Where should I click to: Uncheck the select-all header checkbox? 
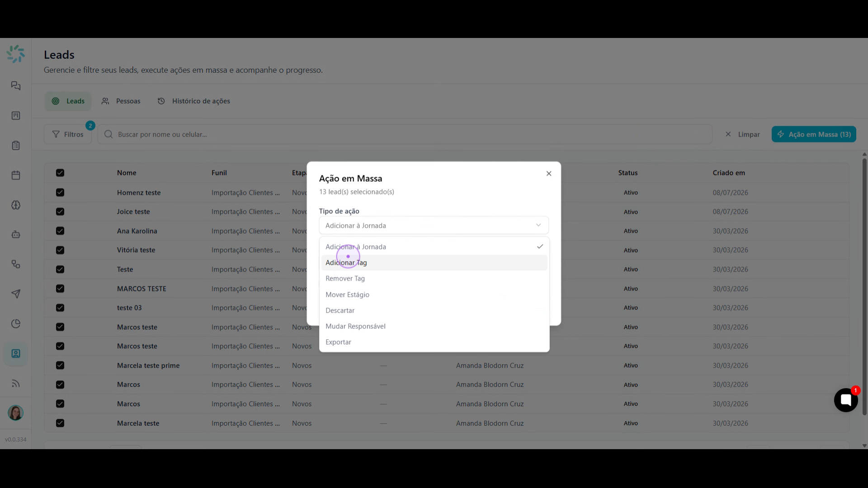coord(60,173)
